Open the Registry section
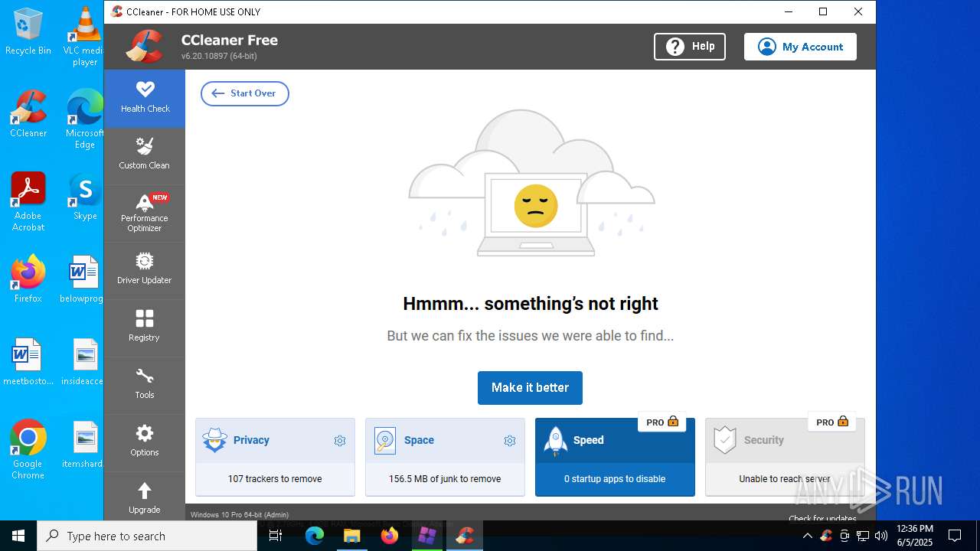Viewport: 980px width, 551px height. (145, 328)
